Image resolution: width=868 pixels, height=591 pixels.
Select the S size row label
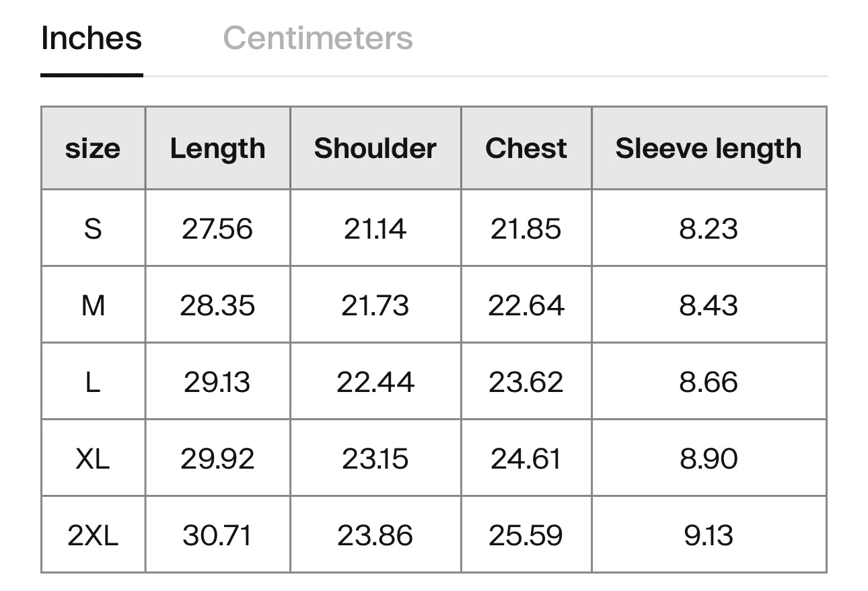[93, 229]
